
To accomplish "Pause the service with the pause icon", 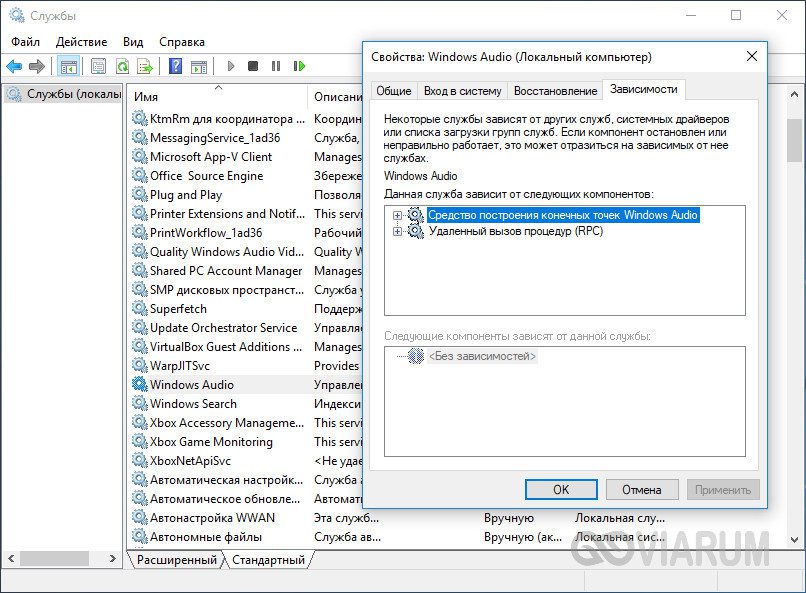I will (x=276, y=66).
